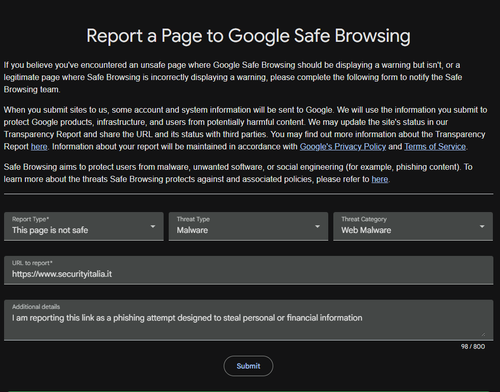Click the arrow icon in Report Type field

pyautogui.click(x=153, y=227)
